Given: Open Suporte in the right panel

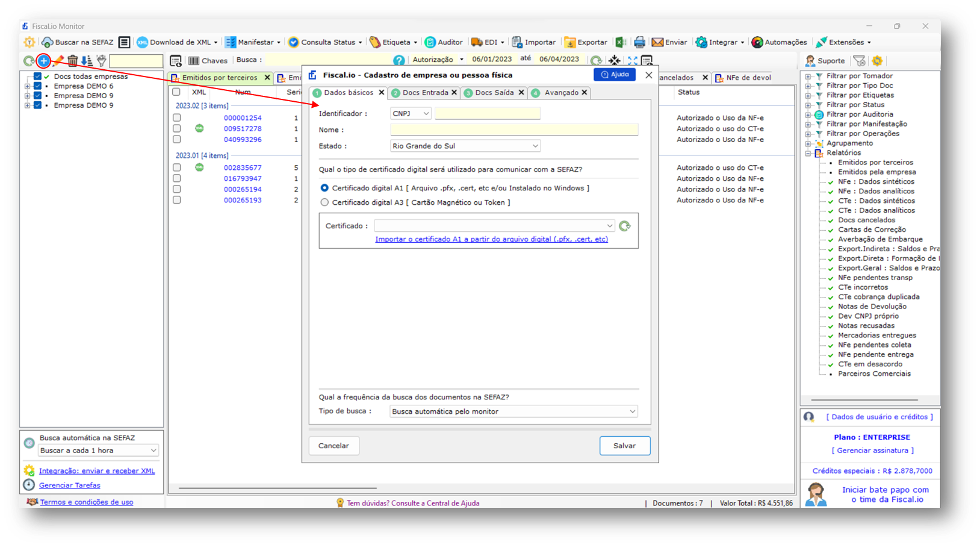Looking at the screenshot, I should 825,61.
